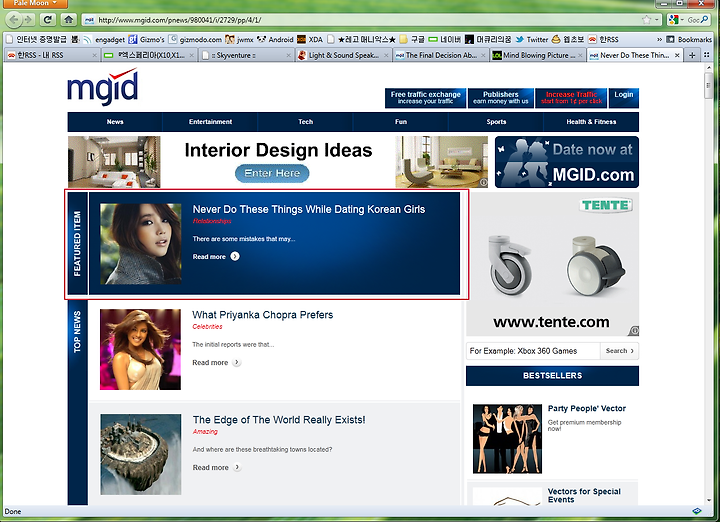Switch to The Final Decision Ab tab
The width and height of the screenshot is (720, 522).
tap(440, 55)
